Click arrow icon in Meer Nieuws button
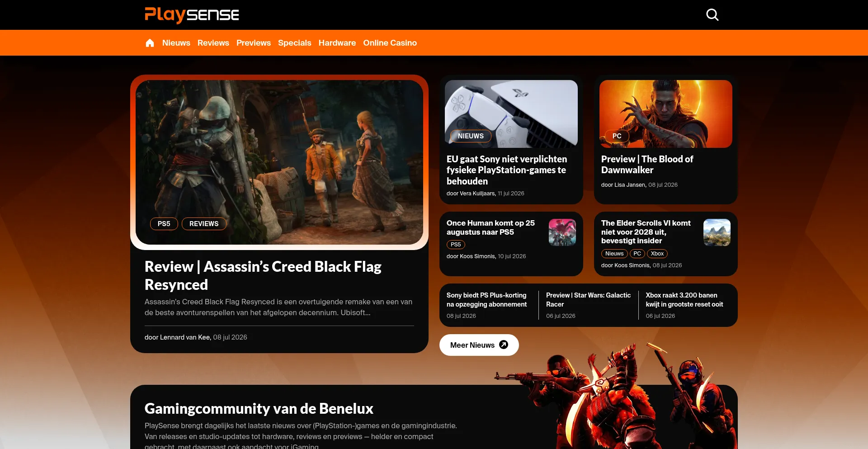 pyautogui.click(x=504, y=345)
